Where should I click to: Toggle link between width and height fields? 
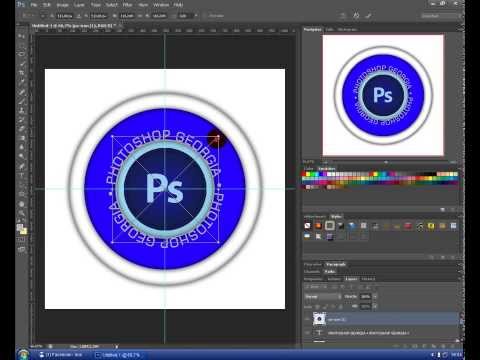click(140, 16)
